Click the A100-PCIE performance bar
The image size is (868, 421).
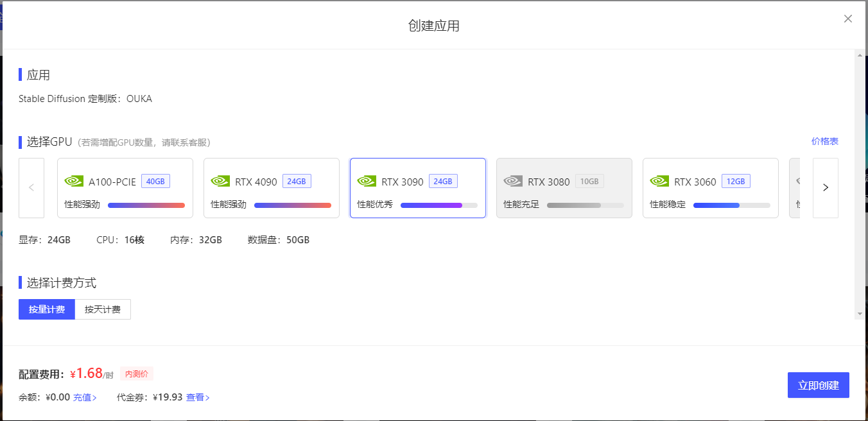[x=146, y=205]
